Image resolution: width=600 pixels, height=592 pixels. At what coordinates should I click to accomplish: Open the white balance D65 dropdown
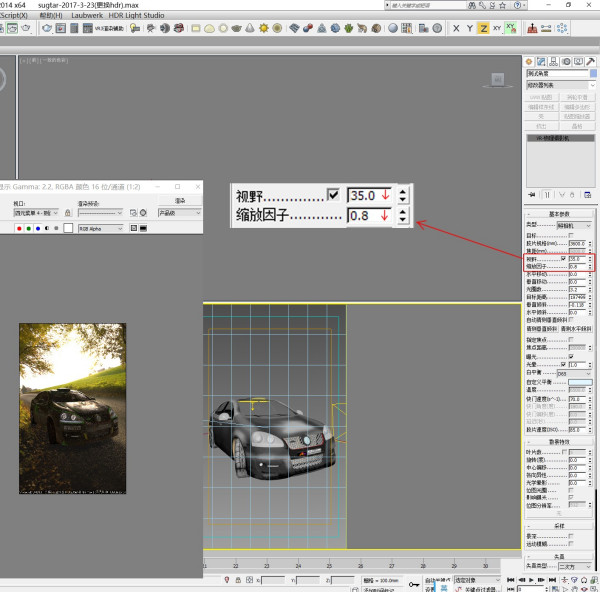(x=574, y=373)
